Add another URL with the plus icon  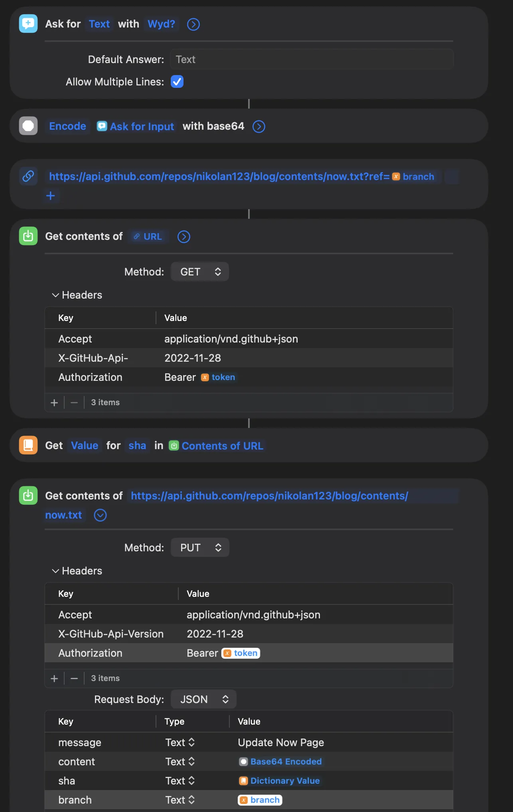tap(51, 196)
